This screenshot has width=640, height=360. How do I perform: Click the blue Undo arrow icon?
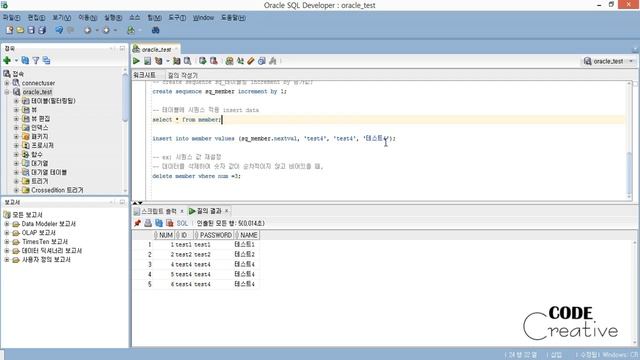click(59, 30)
